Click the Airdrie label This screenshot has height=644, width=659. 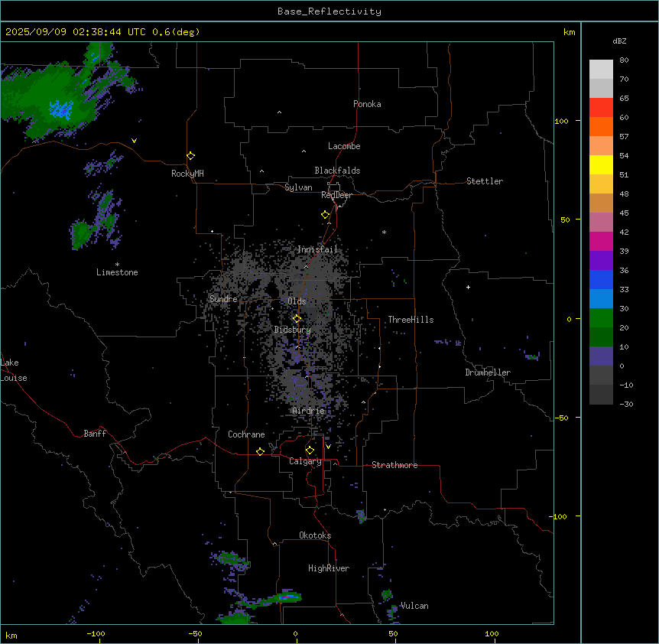coord(309,411)
